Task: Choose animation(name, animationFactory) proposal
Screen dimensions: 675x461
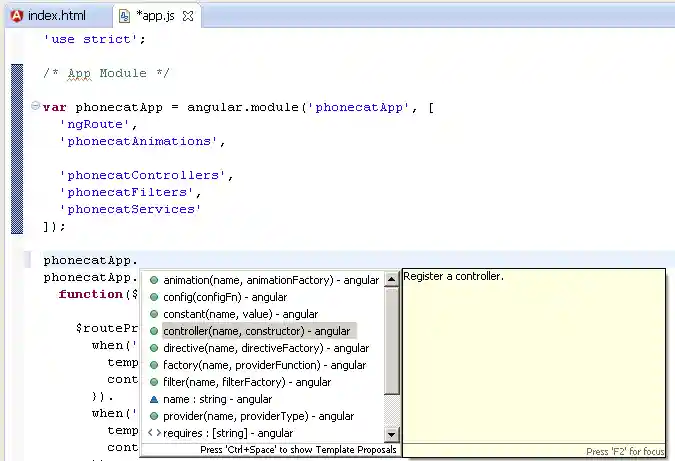Action: pyautogui.click(x=271, y=280)
